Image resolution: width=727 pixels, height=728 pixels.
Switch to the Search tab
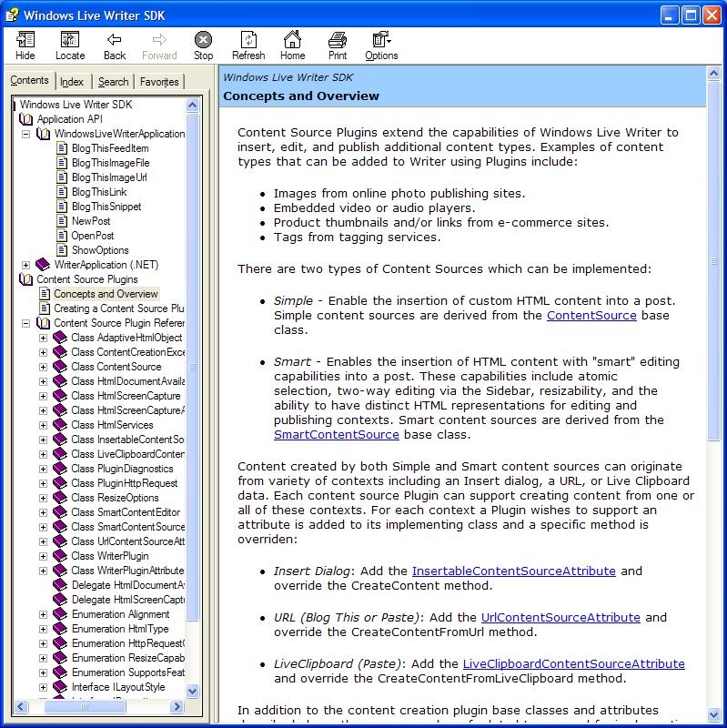(x=113, y=82)
